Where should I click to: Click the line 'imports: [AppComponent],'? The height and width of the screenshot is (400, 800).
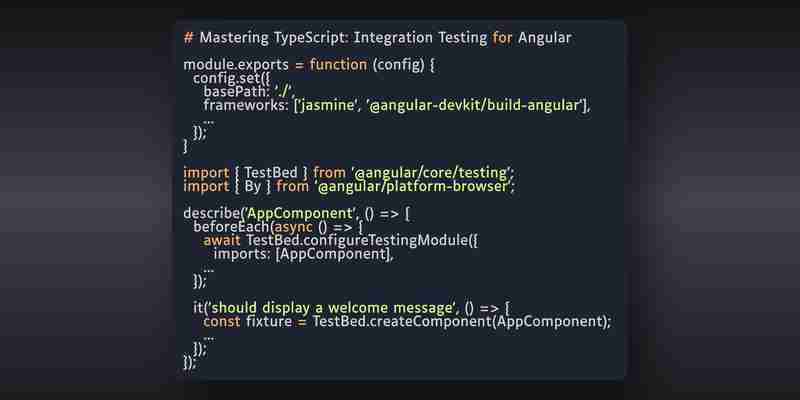coord(304,254)
